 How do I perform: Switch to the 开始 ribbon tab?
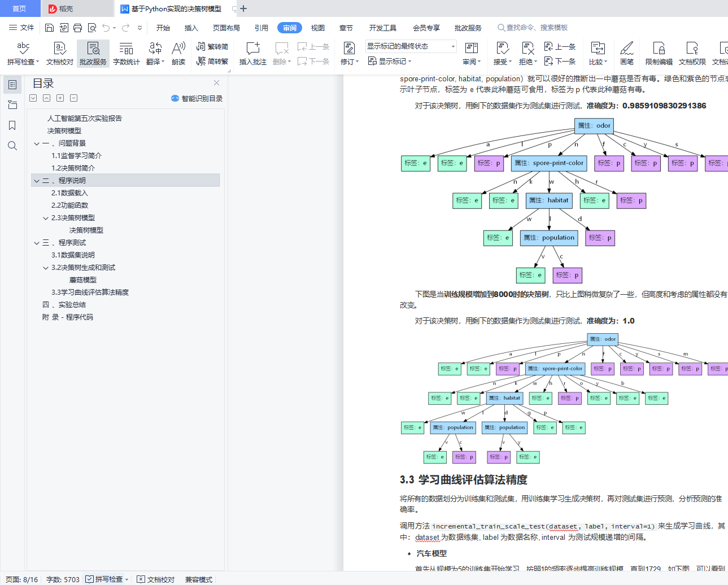point(163,28)
